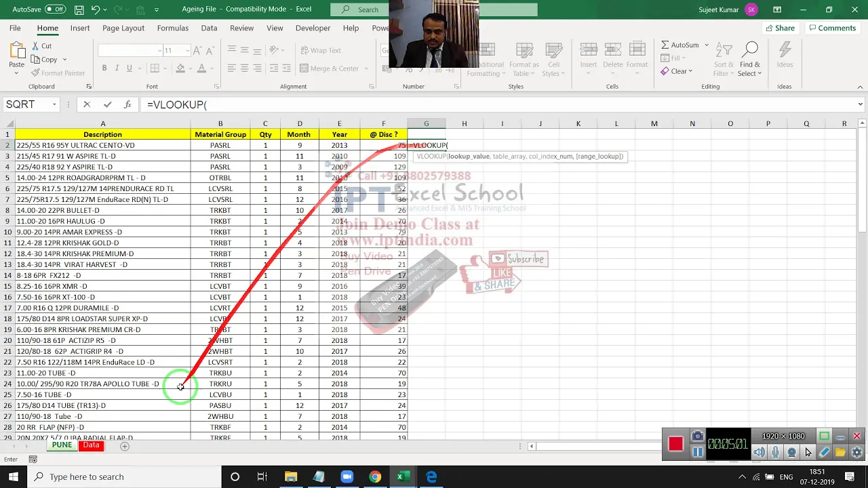Click the Cut scissors button
The width and height of the screenshot is (868, 488).
click(41, 46)
